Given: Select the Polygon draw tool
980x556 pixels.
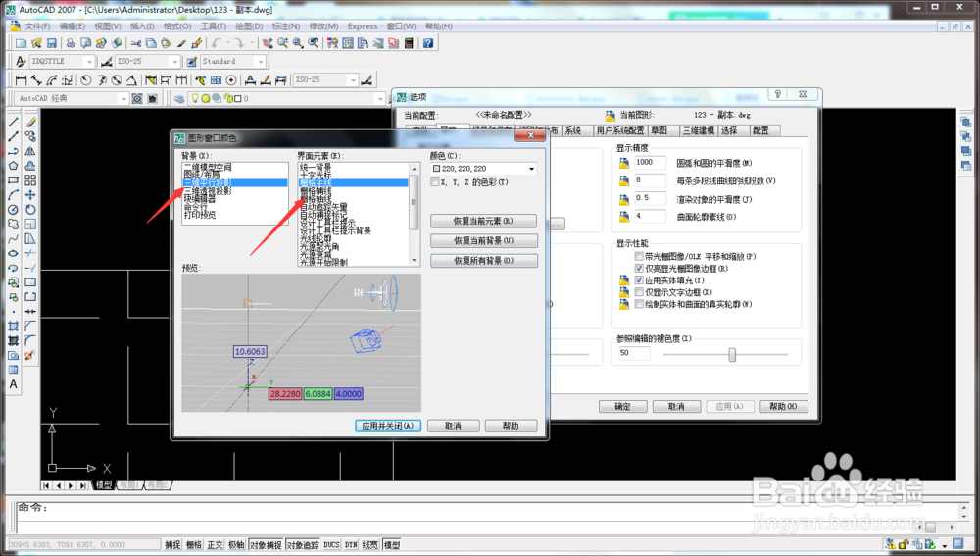Looking at the screenshot, I should coord(13,166).
